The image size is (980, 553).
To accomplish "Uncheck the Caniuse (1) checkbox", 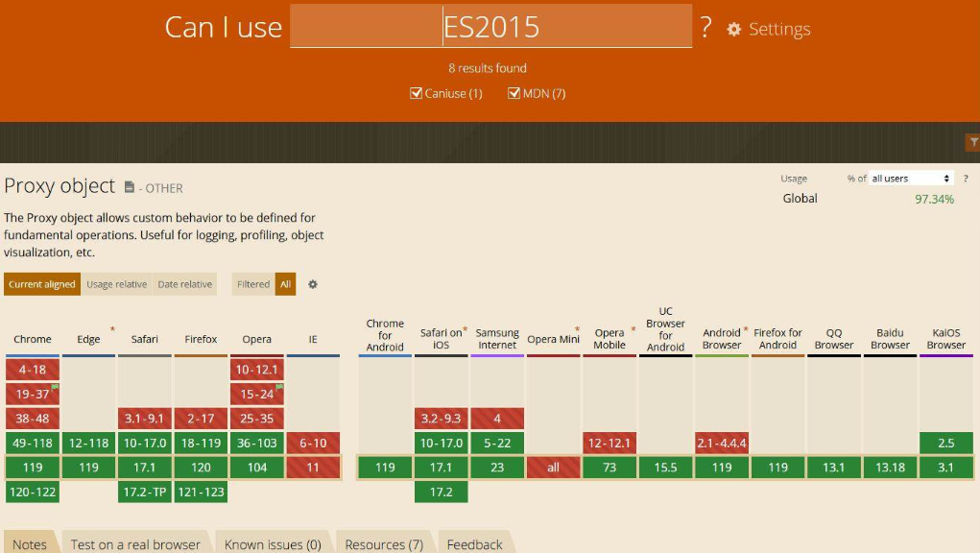I will coord(417,93).
